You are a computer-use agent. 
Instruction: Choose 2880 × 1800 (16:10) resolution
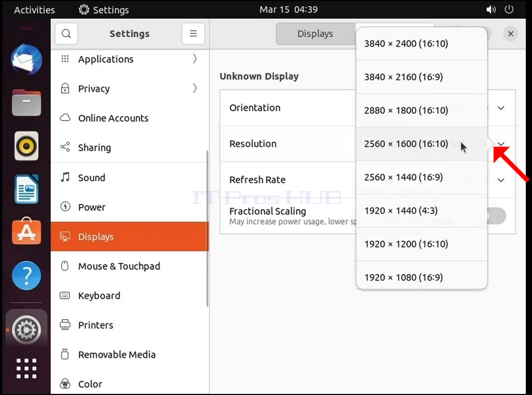(422, 111)
